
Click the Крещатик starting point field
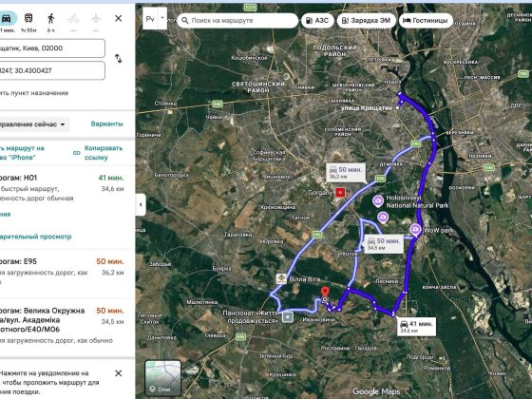coord(52,48)
